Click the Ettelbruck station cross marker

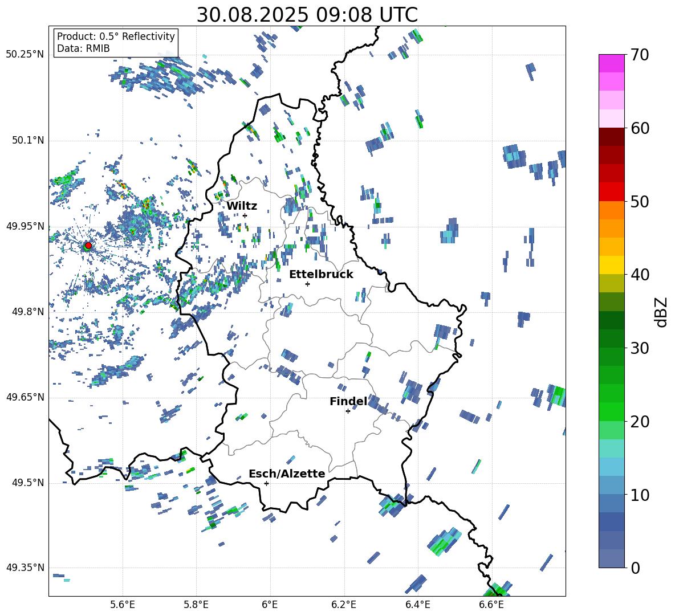pyautogui.click(x=307, y=284)
